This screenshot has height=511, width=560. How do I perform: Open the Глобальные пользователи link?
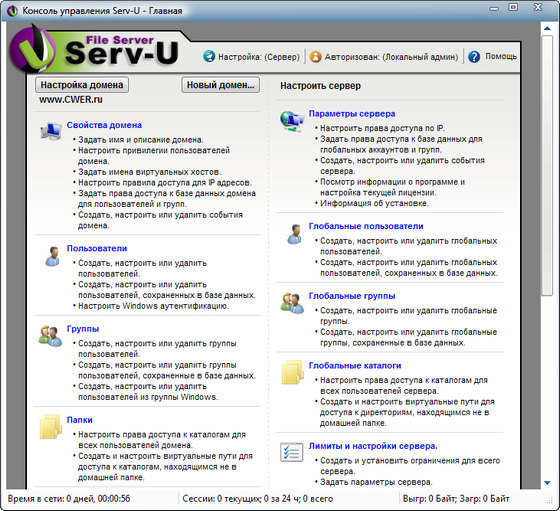click(366, 226)
